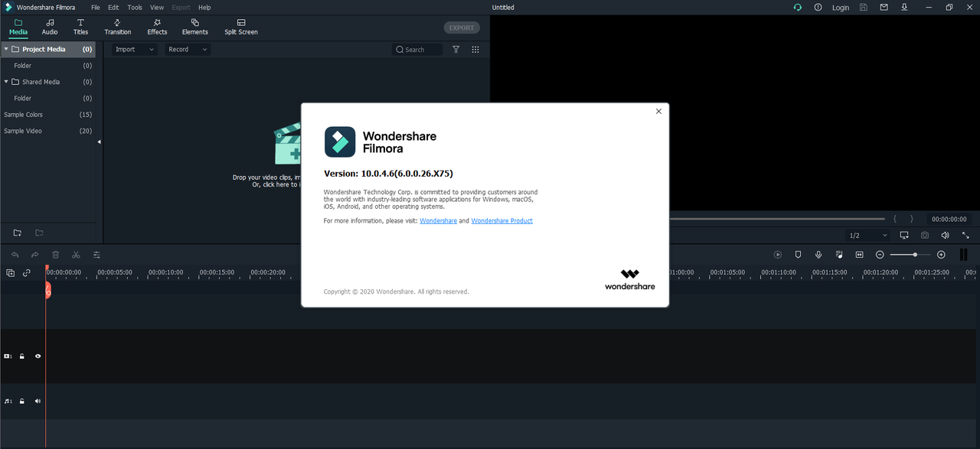
Task: Click the Login button
Action: click(x=841, y=8)
